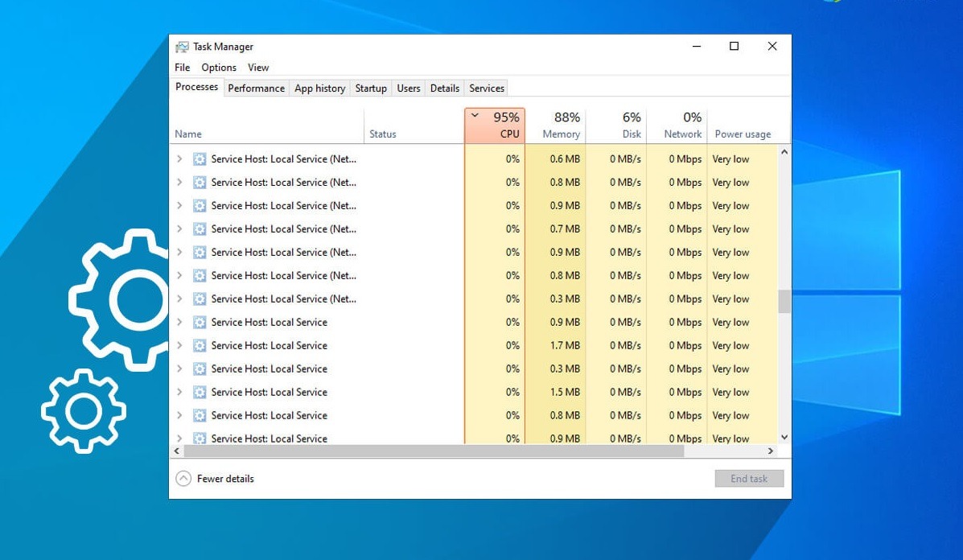The width and height of the screenshot is (963, 560).
Task: Switch to the Performance tab
Action: (256, 88)
